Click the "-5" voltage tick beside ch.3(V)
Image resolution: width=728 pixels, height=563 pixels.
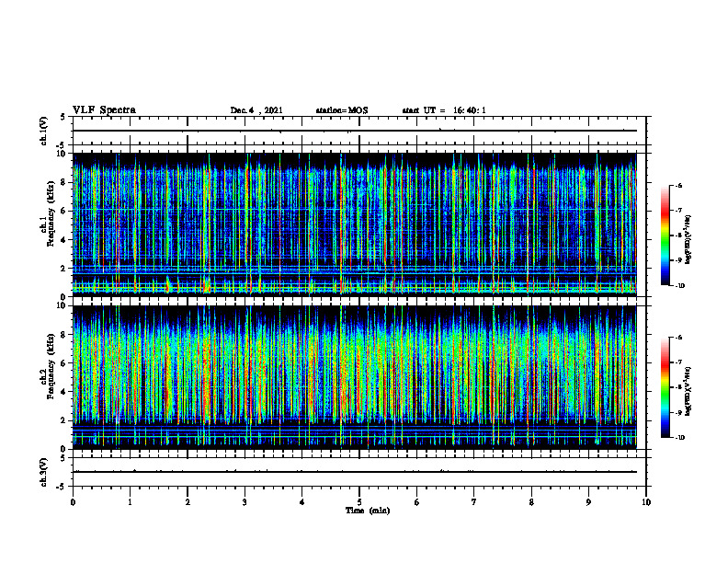(63, 487)
